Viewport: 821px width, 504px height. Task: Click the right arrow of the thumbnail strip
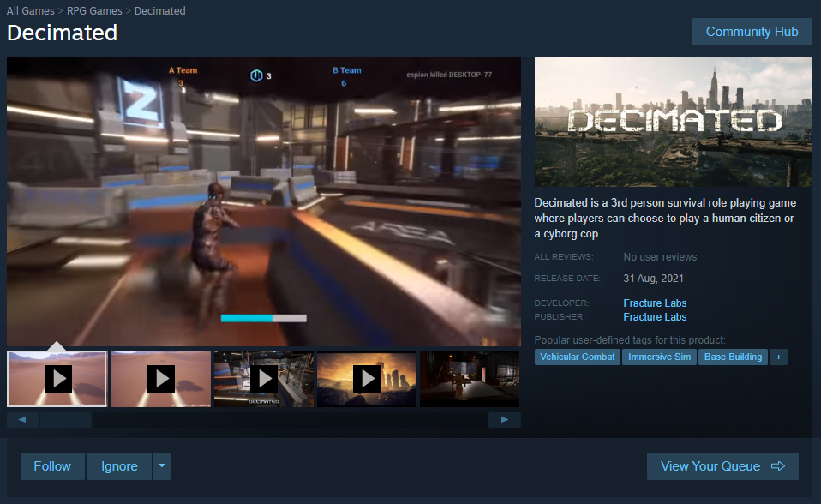point(505,420)
